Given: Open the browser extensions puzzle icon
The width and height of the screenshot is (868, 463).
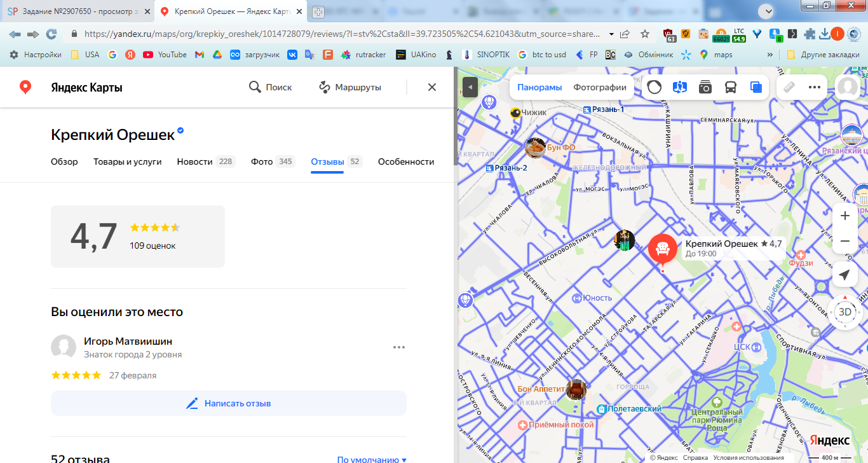Looking at the screenshot, I should pos(810,34).
